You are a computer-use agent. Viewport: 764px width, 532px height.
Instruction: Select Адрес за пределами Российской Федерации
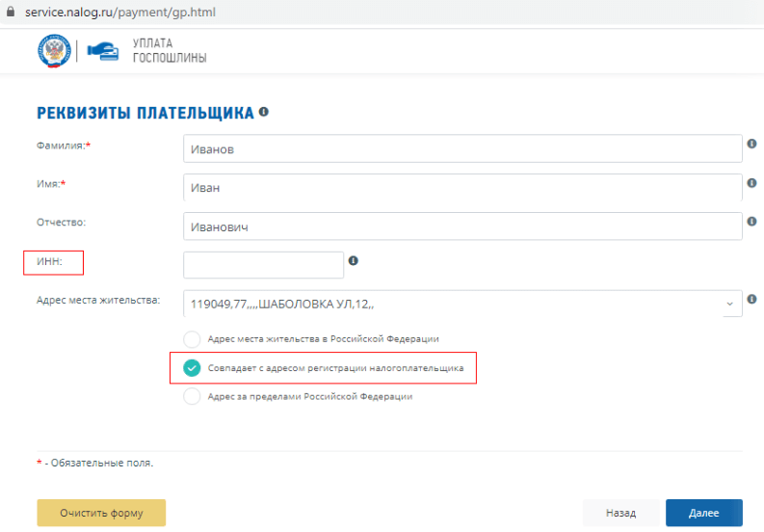tap(192, 396)
